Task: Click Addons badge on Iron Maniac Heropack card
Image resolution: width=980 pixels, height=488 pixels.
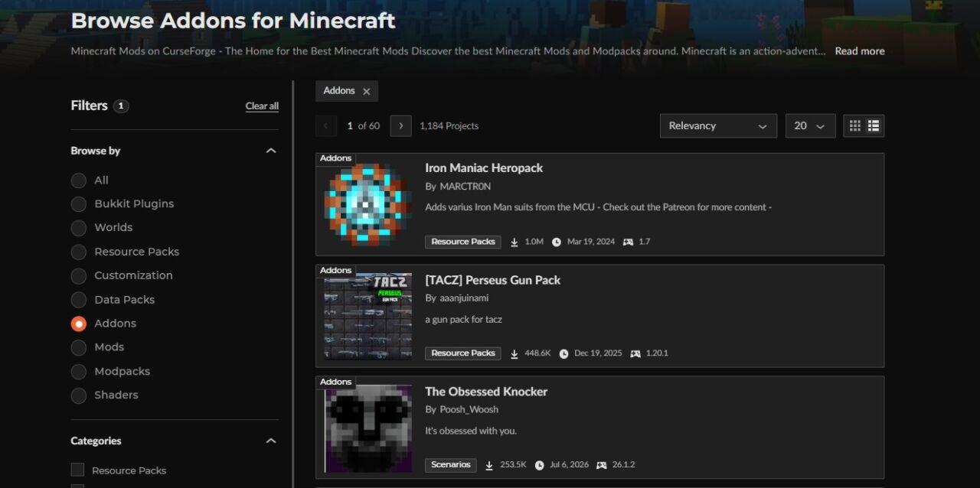Action: (335, 158)
